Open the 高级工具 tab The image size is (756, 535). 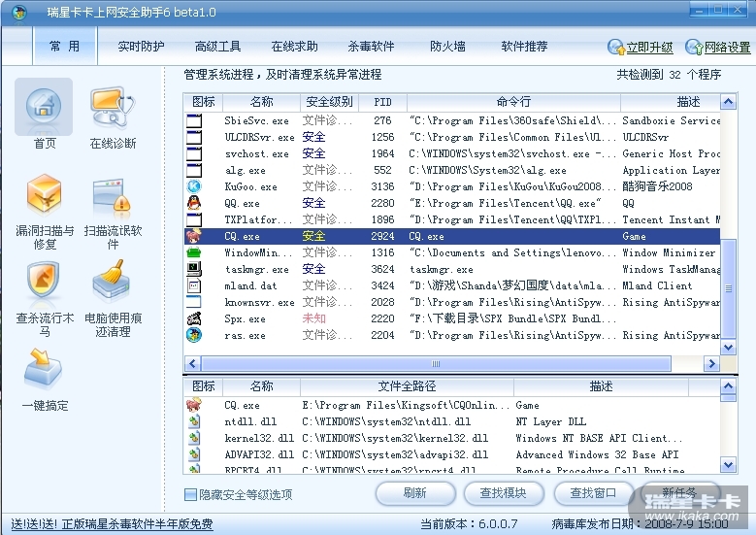click(217, 47)
